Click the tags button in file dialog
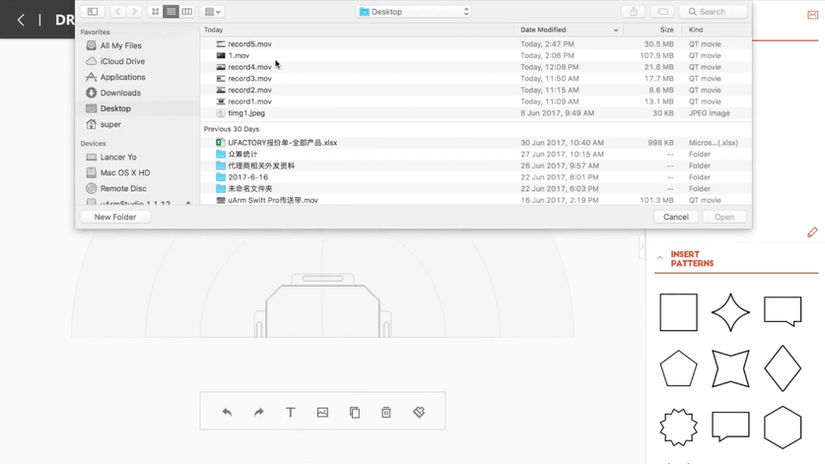Image resolution: width=825 pixels, height=464 pixels. pyautogui.click(x=662, y=12)
